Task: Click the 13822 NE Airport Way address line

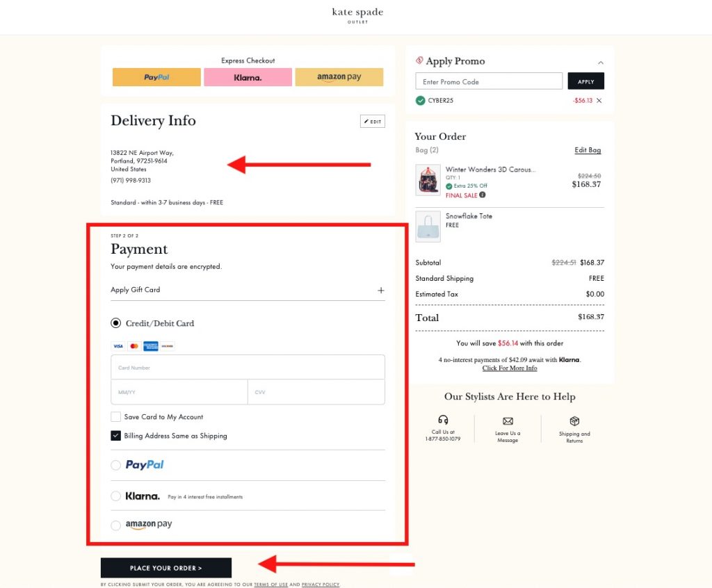Action: [x=142, y=153]
